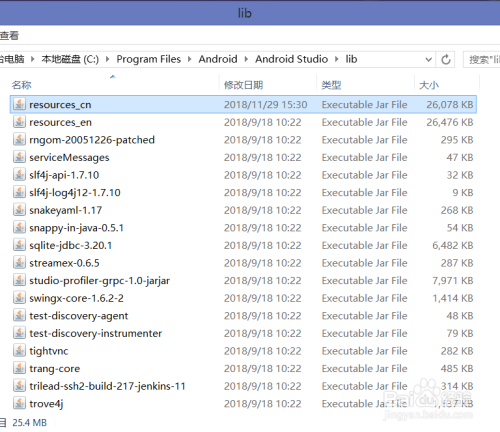This screenshot has height=432, width=500.
Task: Sort files by 修改日期 column header
Action: (243, 85)
